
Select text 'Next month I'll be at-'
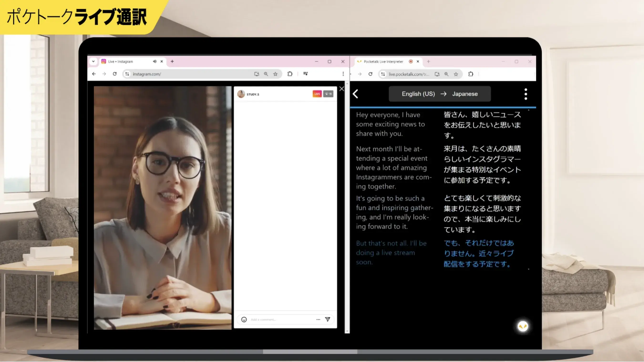389,149
